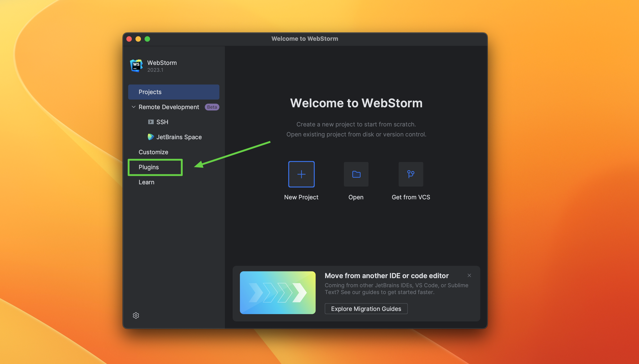Click Explore Migration Guides button
The height and width of the screenshot is (364, 639).
click(x=366, y=309)
